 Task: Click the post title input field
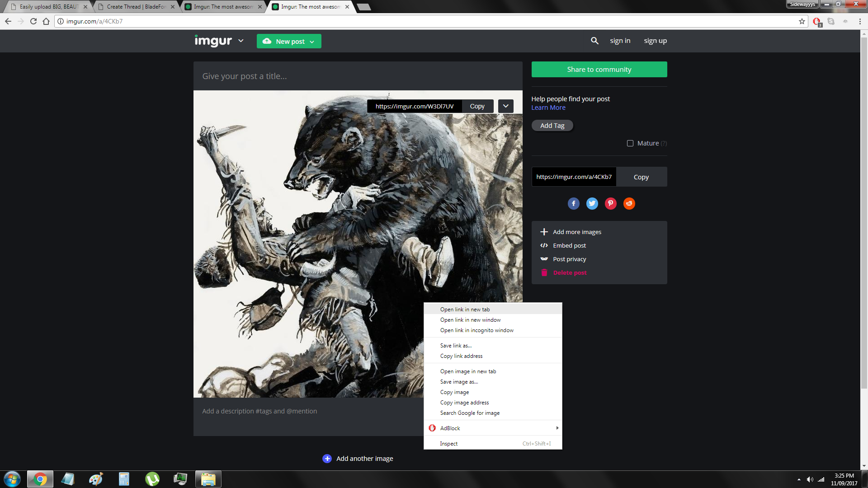point(357,76)
